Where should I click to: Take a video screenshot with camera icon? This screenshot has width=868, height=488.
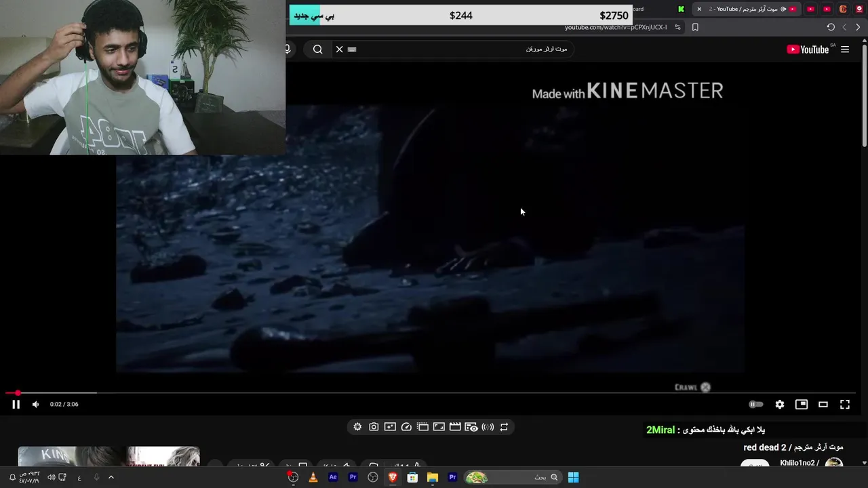pos(374,427)
